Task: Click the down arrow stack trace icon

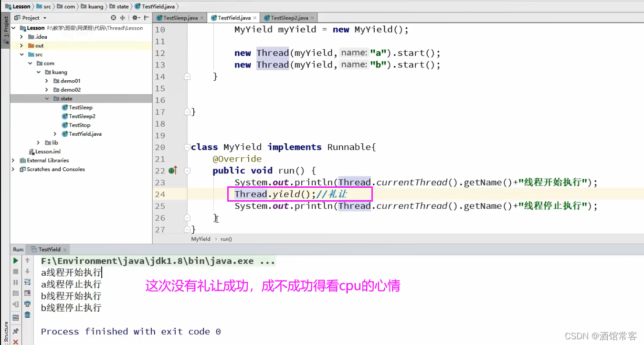Action: pos(28,271)
